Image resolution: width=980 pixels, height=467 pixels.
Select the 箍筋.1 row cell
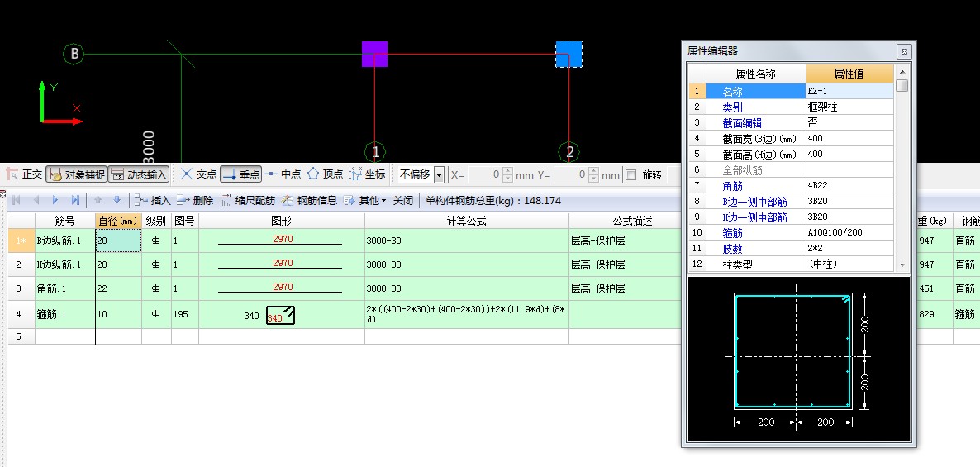pyautogui.click(x=65, y=314)
